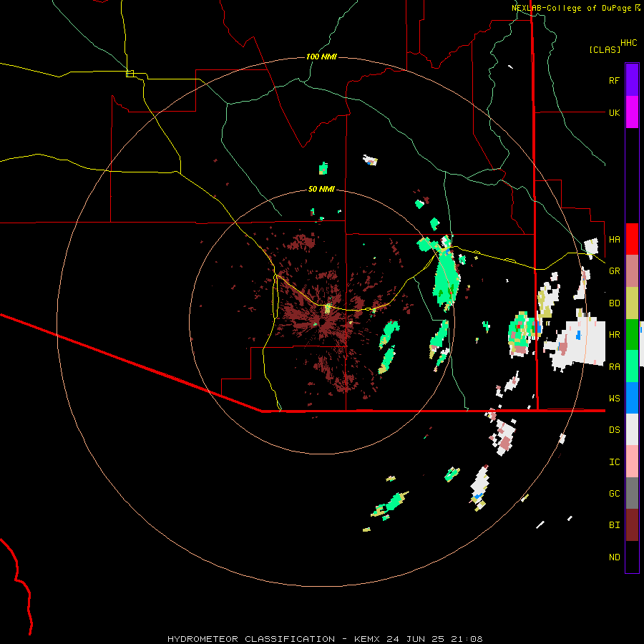Click the WS blue legend swatch
The width and height of the screenshot is (644, 644).
(632, 398)
